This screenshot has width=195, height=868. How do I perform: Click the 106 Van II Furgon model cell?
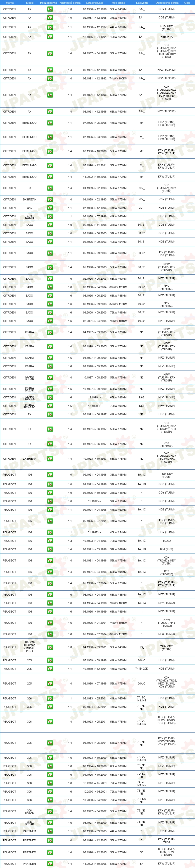[30, 647]
